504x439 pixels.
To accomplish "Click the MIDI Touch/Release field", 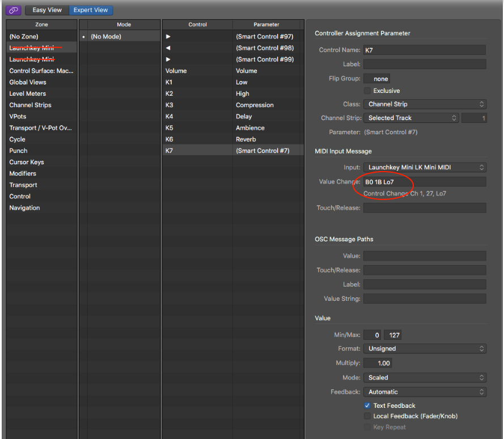I will click(x=425, y=208).
